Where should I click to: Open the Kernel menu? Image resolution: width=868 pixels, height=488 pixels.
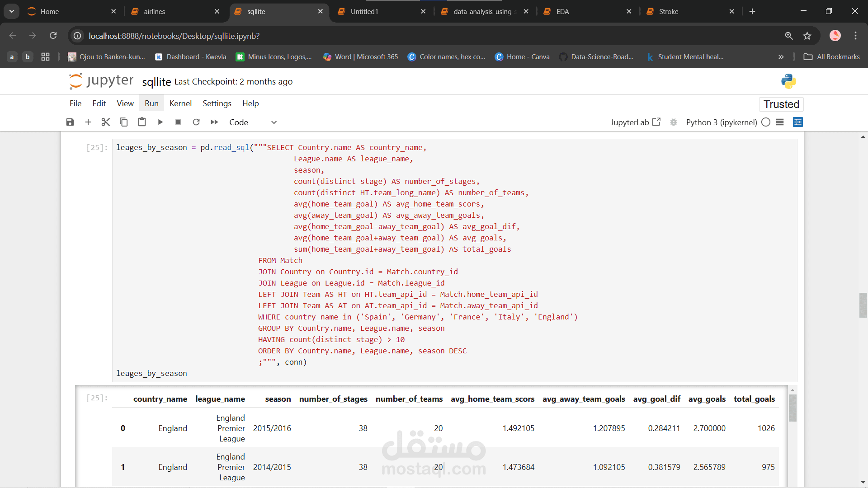(180, 103)
